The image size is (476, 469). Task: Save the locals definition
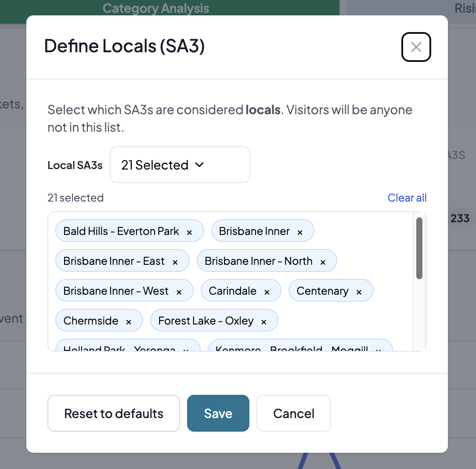218,413
